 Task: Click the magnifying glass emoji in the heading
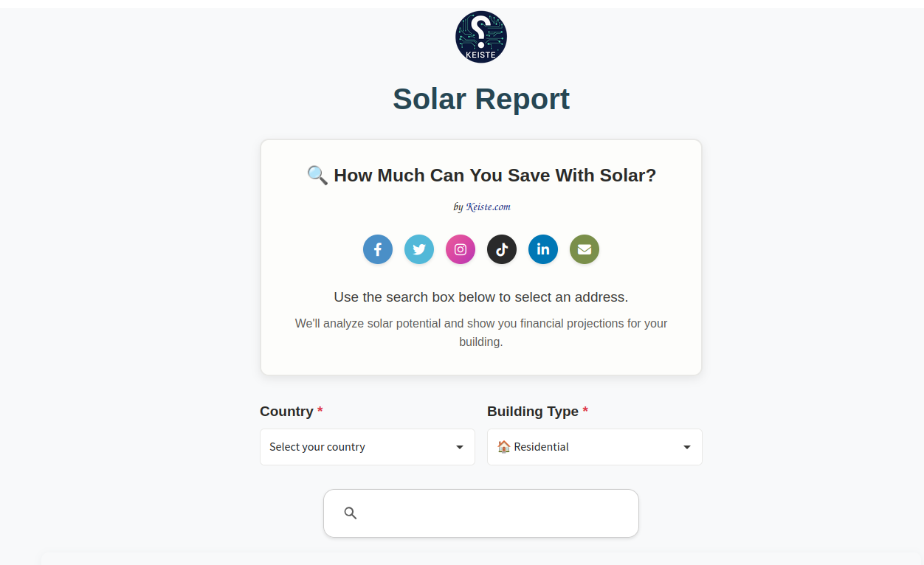[317, 176]
